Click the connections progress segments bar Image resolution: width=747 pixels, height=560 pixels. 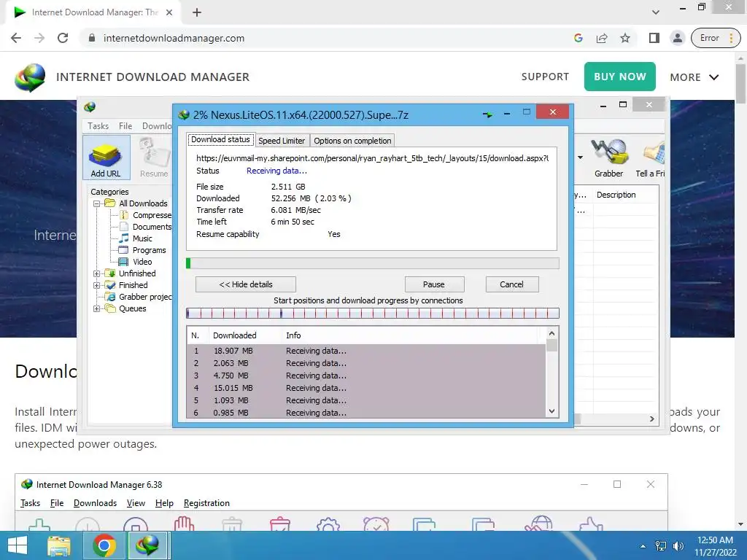coord(373,313)
